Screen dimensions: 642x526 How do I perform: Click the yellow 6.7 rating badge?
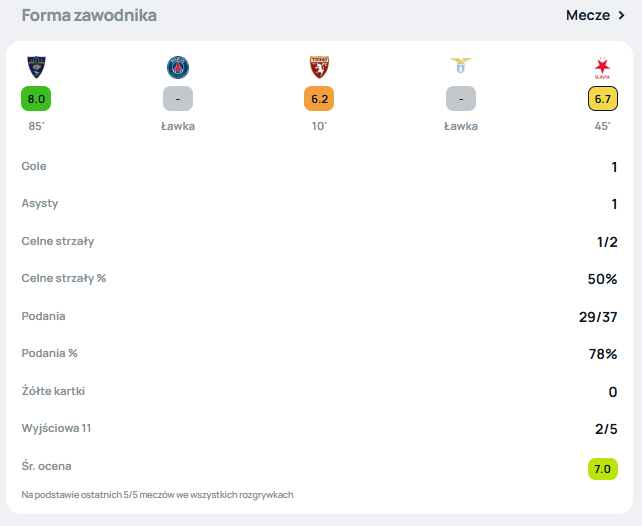602,99
